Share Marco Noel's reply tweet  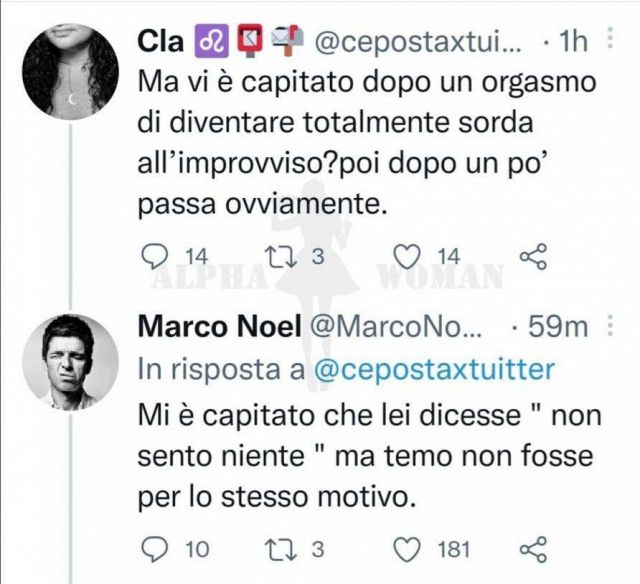(535, 548)
